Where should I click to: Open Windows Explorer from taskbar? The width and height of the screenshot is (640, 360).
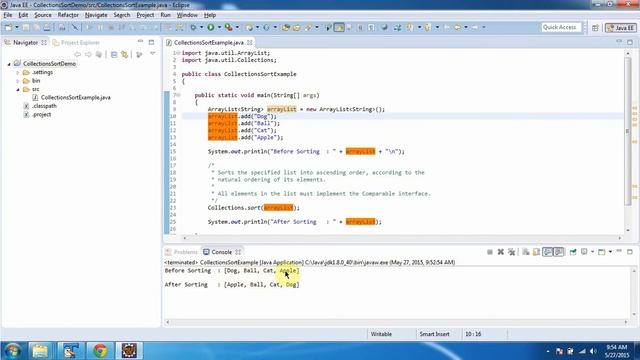(40, 351)
